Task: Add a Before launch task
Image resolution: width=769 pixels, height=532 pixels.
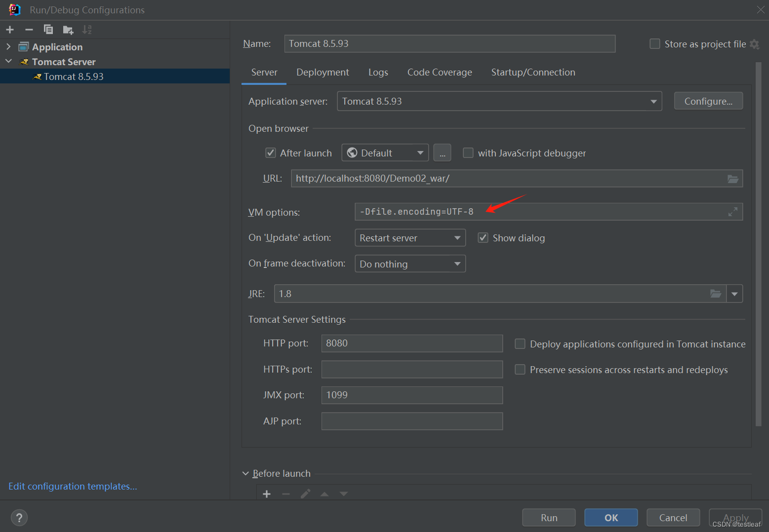Action: (267, 494)
